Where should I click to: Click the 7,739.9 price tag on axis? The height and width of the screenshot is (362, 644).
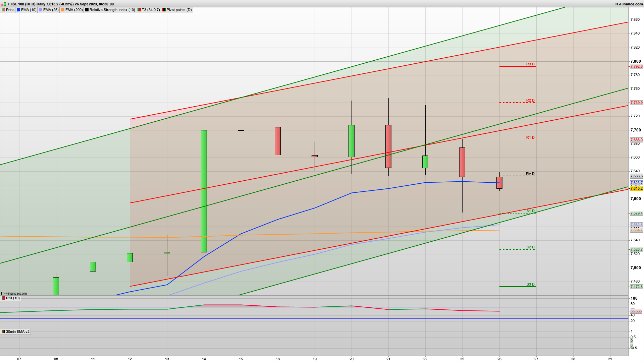(x=636, y=103)
